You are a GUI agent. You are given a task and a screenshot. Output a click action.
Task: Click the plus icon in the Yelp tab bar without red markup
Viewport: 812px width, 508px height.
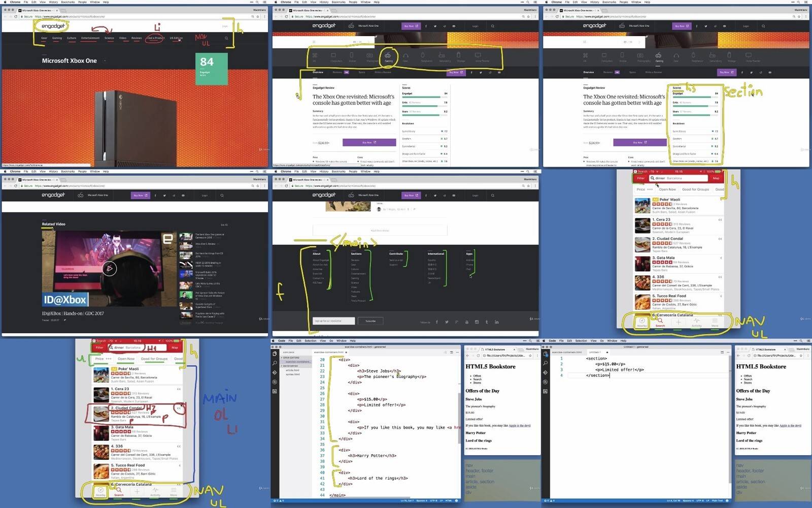[678, 322]
